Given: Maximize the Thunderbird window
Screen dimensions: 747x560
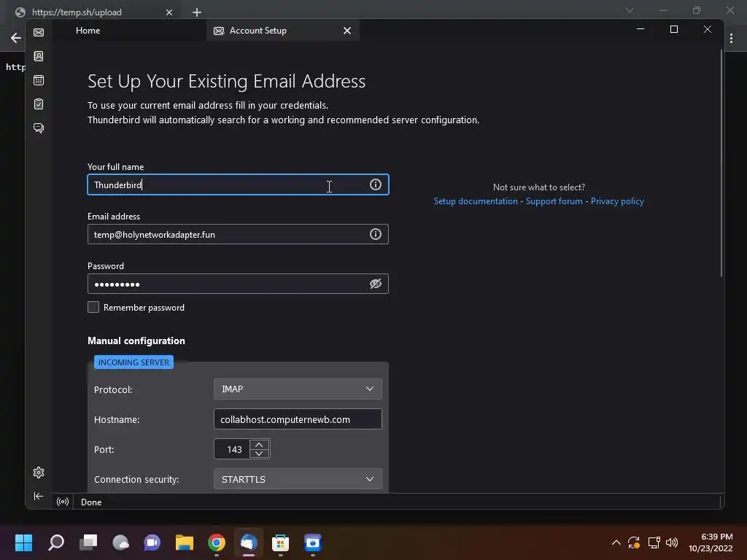Looking at the screenshot, I should click(x=673, y=29).
